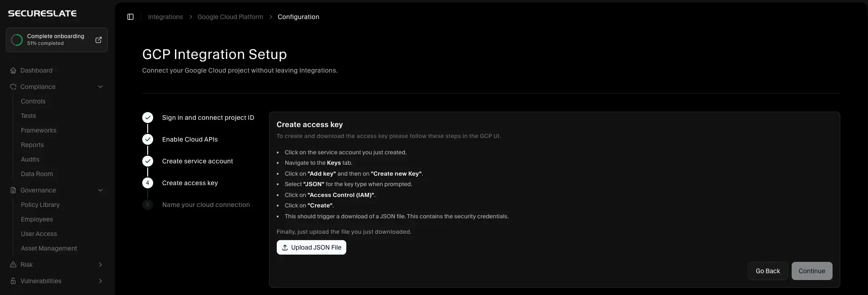Viewport: 868px width, 295px height.
Task: Open Complete onboarding card
Action: click(x=57, y=40)
